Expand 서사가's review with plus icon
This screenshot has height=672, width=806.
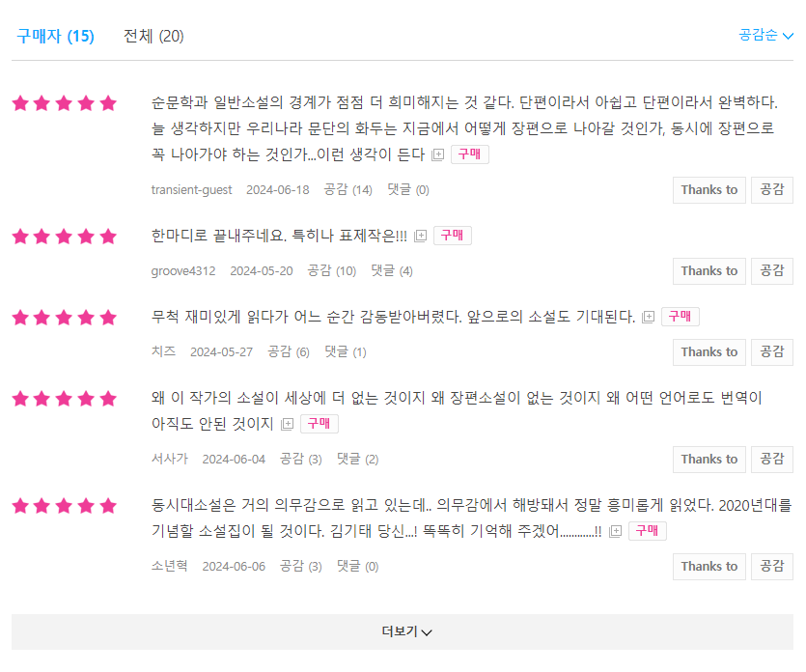tap(288, 424)
